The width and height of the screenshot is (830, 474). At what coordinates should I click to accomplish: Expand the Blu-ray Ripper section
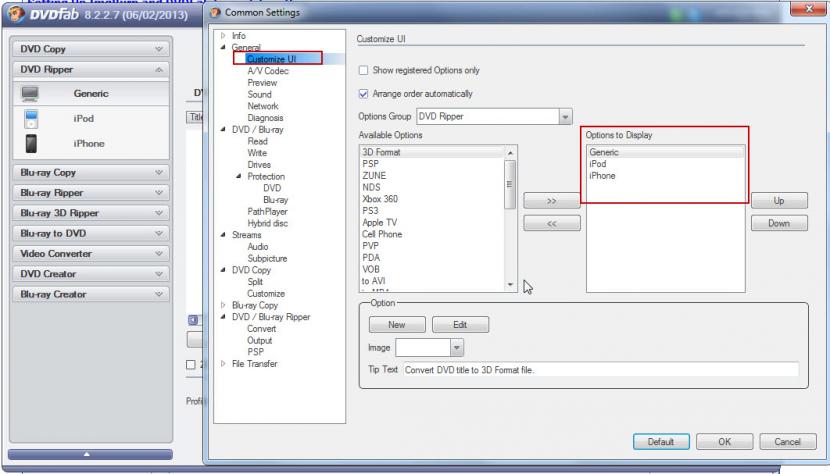(91, 193)
